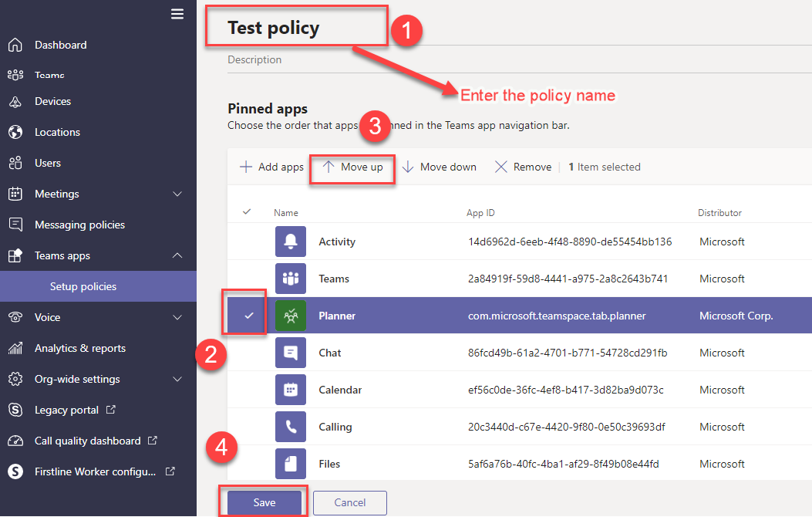Image resolution: width=812 pixels, height=517 pixels.
Task: Expand the Org-wide settings chevron
Action: pos(177,379)
